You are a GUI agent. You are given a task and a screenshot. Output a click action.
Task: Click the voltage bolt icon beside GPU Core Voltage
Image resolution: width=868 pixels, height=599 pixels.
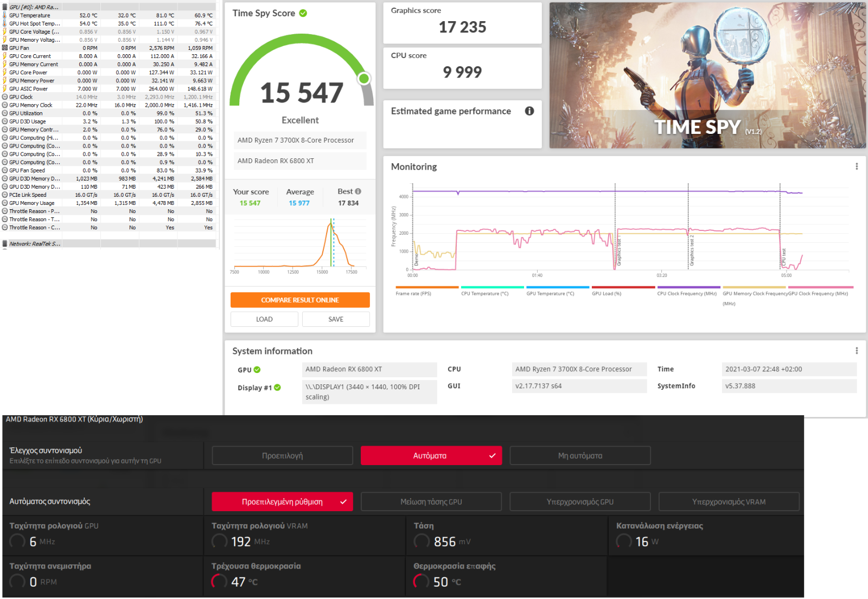click(5, 31)
